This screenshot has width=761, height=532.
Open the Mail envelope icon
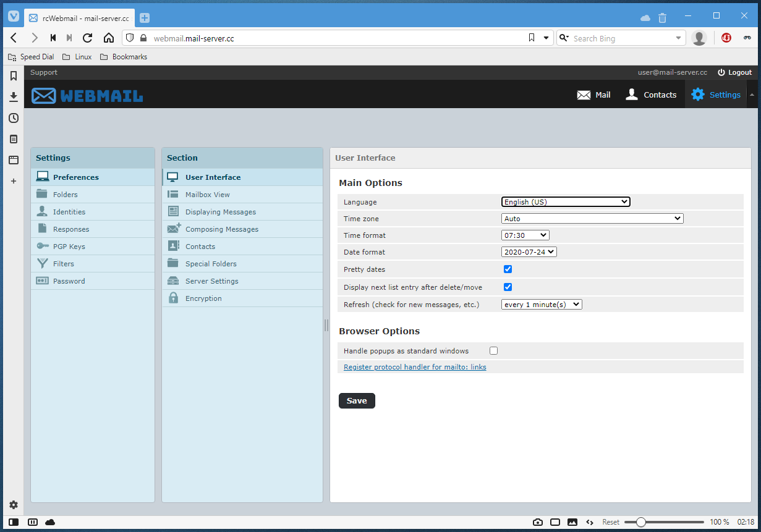pyautogui.click(x=584, y=95)
